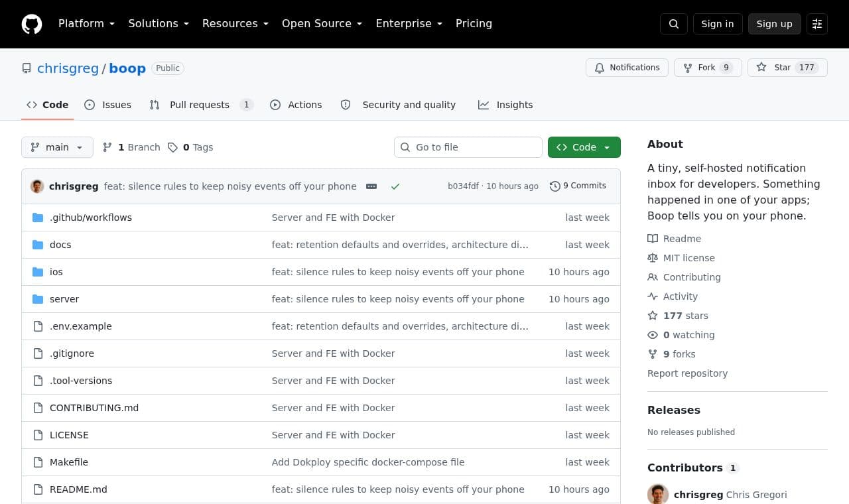Open the .env.example file
This screenshot has height=504, width=849.
coord(81,326)
